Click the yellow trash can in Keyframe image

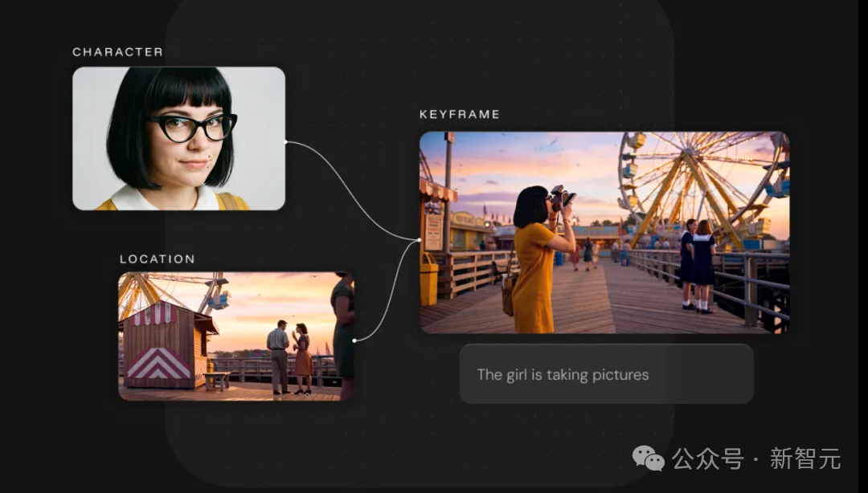[429, 282]
